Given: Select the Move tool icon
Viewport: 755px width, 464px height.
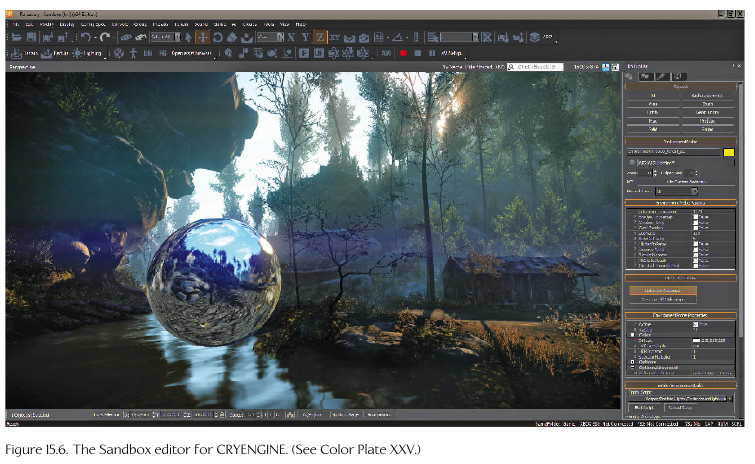Looking at the screenshot, I should [x=203, y=37].
